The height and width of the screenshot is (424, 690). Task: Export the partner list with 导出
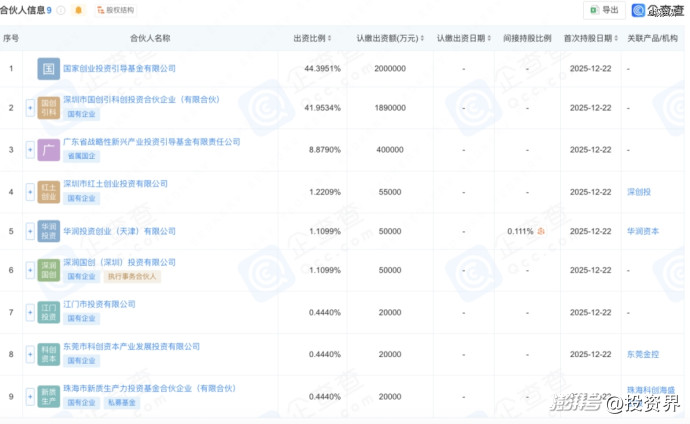coord(604,10)
